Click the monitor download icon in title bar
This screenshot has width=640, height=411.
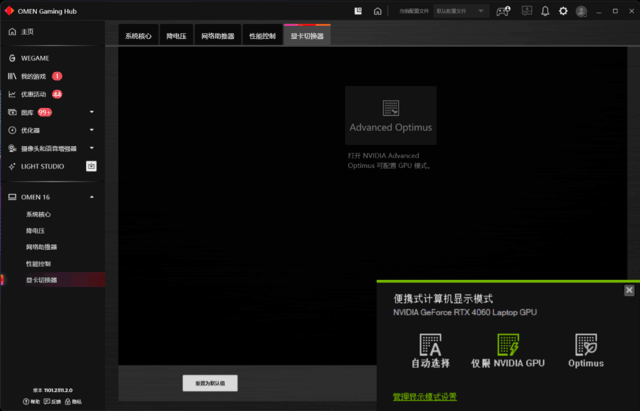[x=527, y=11]
